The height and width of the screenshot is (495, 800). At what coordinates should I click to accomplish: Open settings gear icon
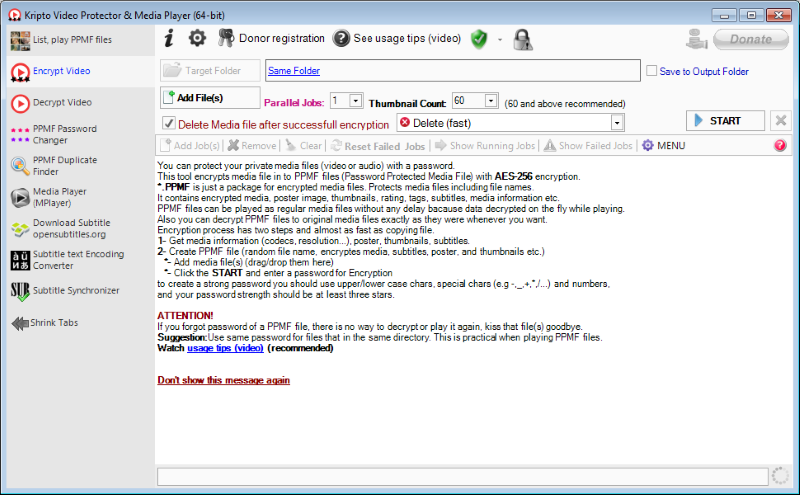pyautogui.click(x=197, y=38)
